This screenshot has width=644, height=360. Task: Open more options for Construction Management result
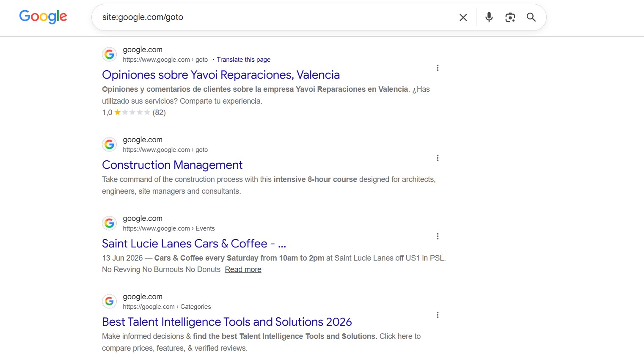pos(438,158)
